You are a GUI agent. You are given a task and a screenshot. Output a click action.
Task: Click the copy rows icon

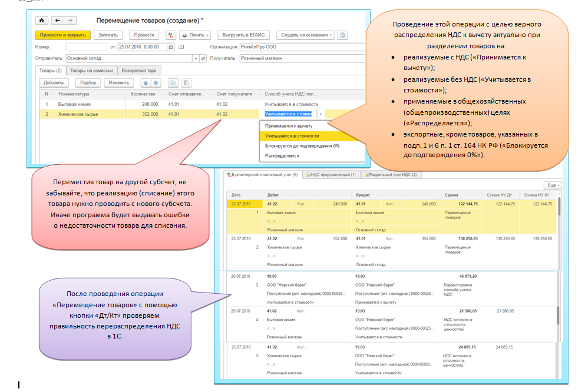click(173, 82)
